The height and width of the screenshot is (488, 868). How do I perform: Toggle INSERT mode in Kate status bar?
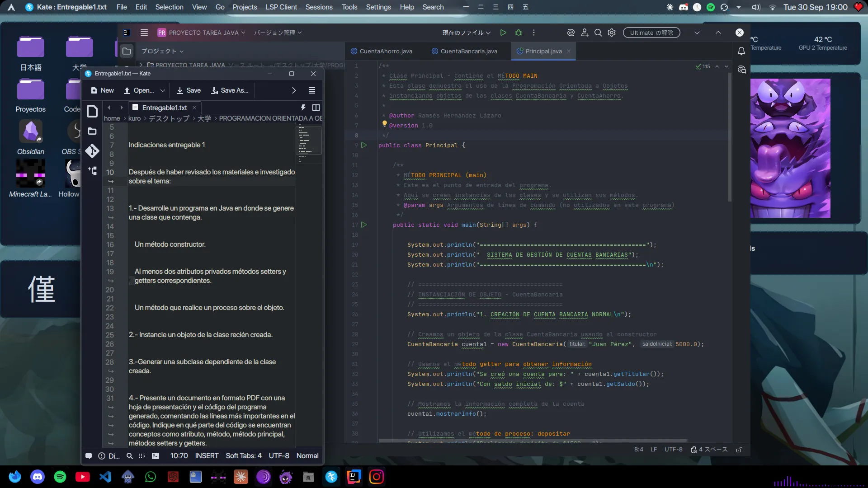coord(207,456)
